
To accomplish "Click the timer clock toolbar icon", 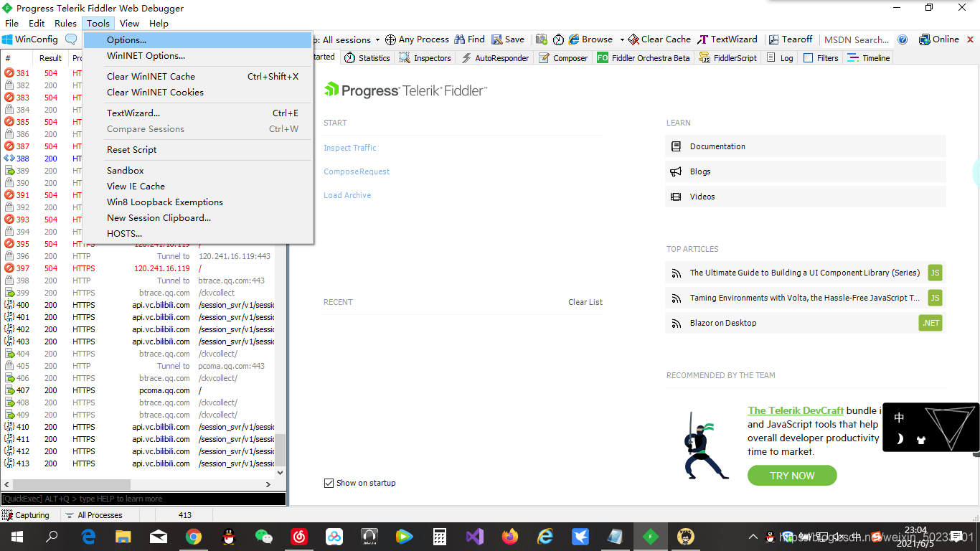I will [x=558, y=39].
